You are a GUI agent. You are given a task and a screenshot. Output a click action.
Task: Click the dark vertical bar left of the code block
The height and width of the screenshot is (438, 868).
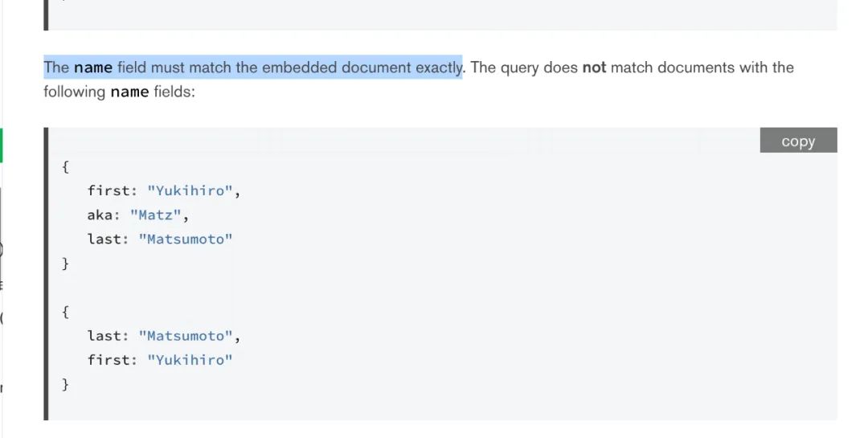pyautogui.click(x=46, y=273)
